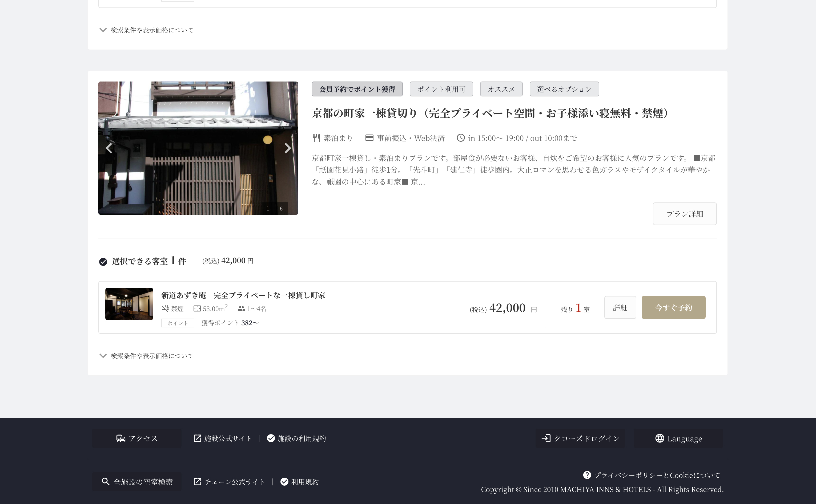Open プラン詳細 plan details button
This screenshot has height=504, width=816.
click(x=684, y=214)
